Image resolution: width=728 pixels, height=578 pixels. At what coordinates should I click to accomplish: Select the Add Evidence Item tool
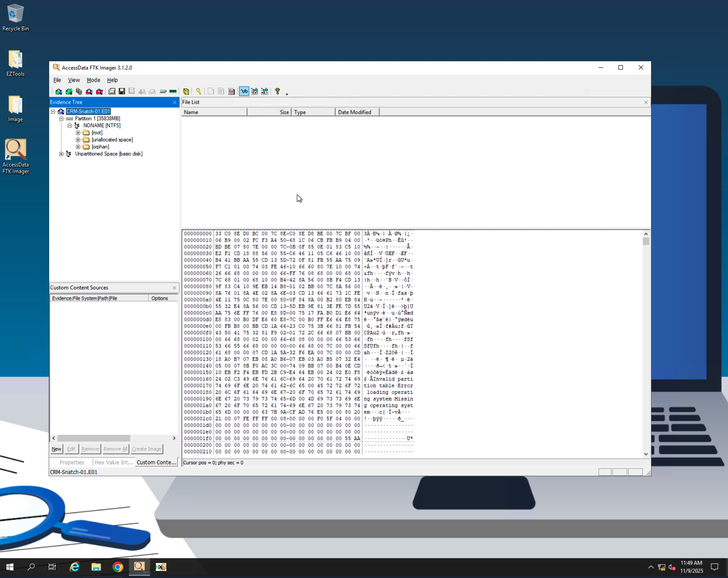(x=58, y=91)
